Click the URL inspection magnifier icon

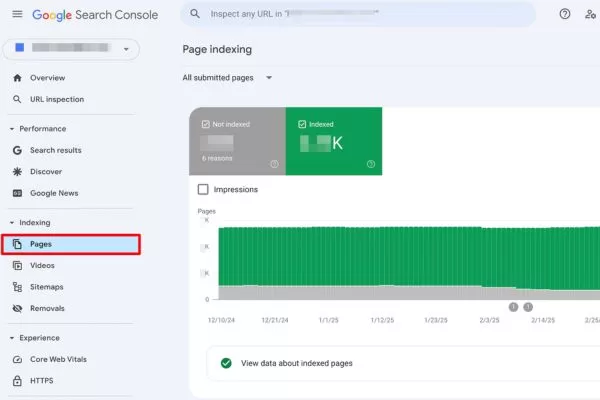pos(17,100)
